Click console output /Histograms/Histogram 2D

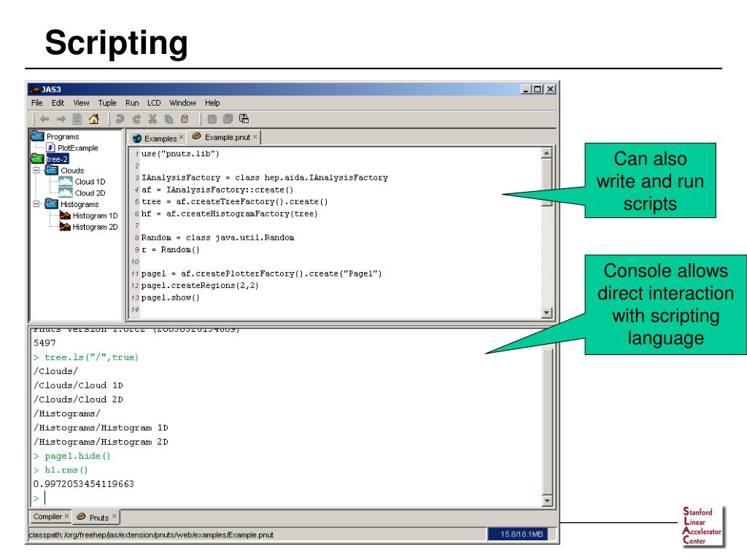tap(101, 442)
